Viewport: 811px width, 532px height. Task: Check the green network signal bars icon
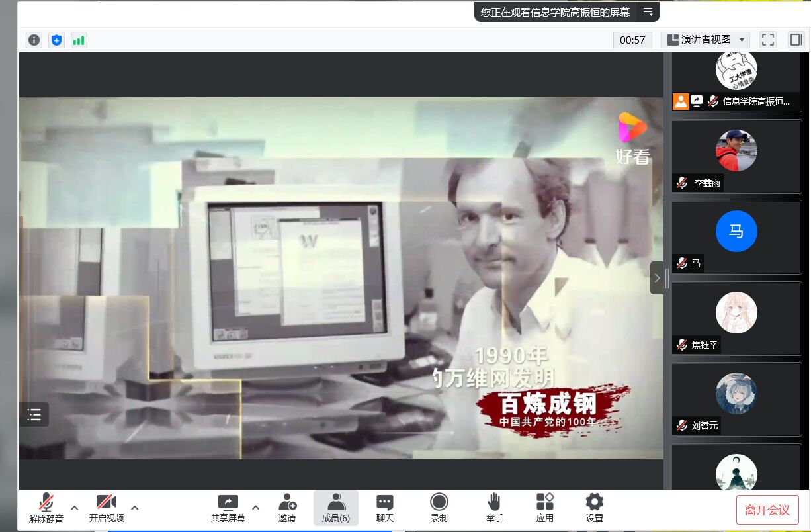point(79,40)
